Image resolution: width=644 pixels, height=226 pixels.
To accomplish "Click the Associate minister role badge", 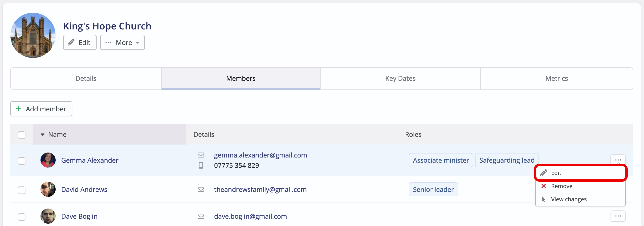I will click(440, 160).
